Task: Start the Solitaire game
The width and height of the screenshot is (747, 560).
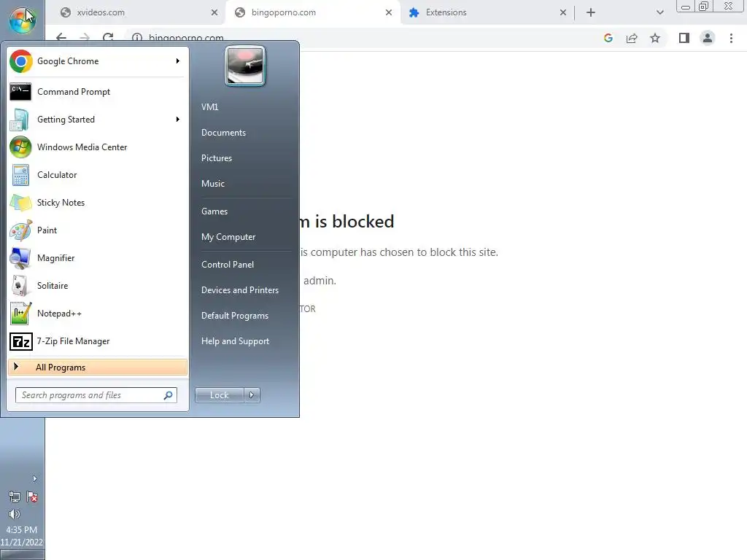Action: pyautogui.click(x=98, y=286)
